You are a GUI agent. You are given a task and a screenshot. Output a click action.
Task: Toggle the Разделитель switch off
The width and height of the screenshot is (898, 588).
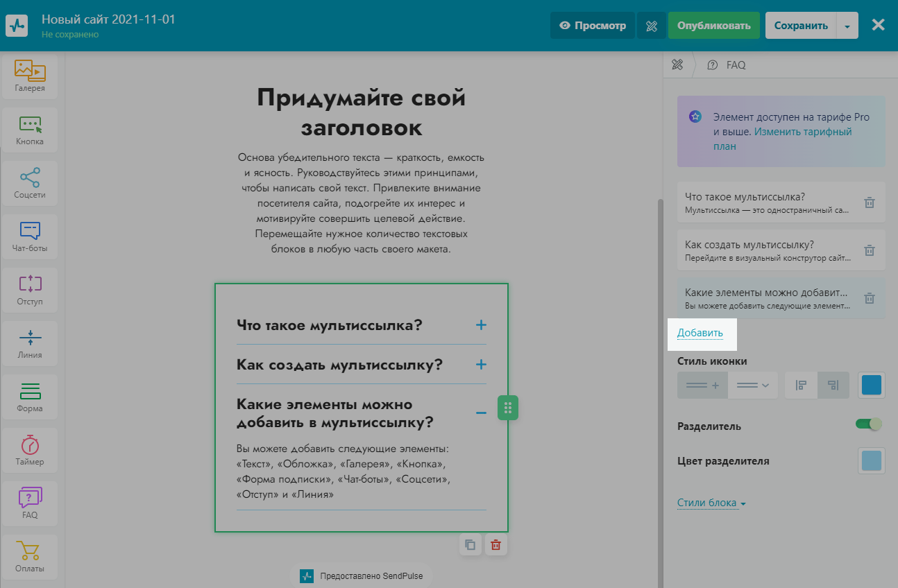[x=869, y=424]
